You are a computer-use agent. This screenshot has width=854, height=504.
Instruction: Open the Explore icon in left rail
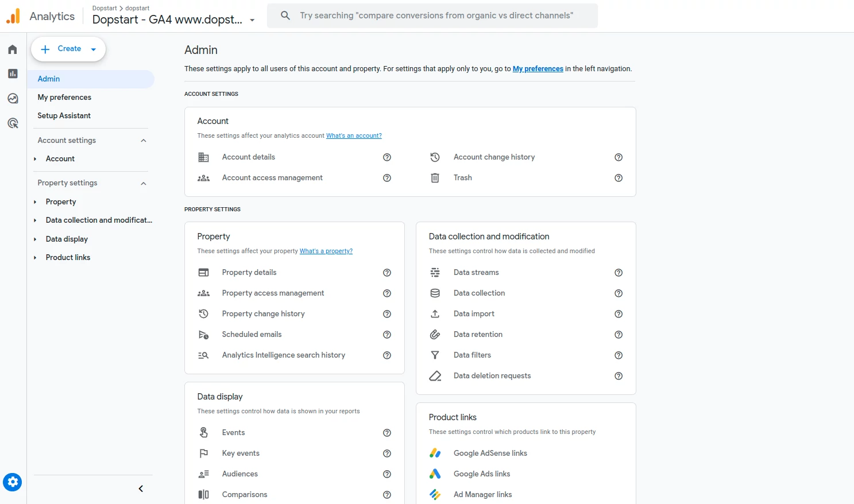click(x=13, y=98)
